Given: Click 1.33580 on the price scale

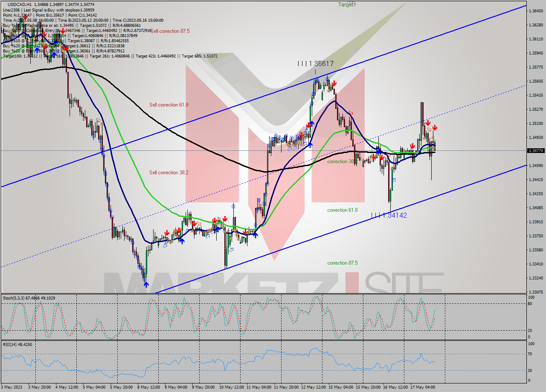Looking at the screenshot, I should [536, 250].
